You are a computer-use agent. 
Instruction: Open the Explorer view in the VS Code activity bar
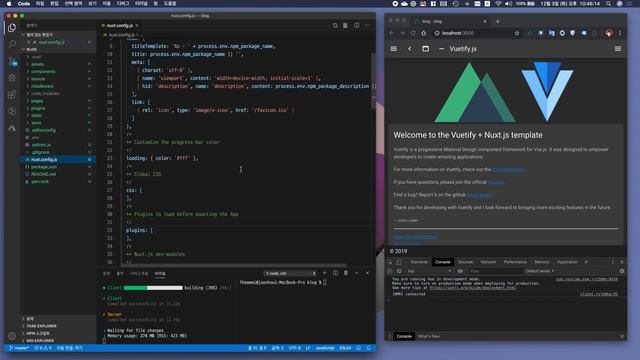coord(12,28)
